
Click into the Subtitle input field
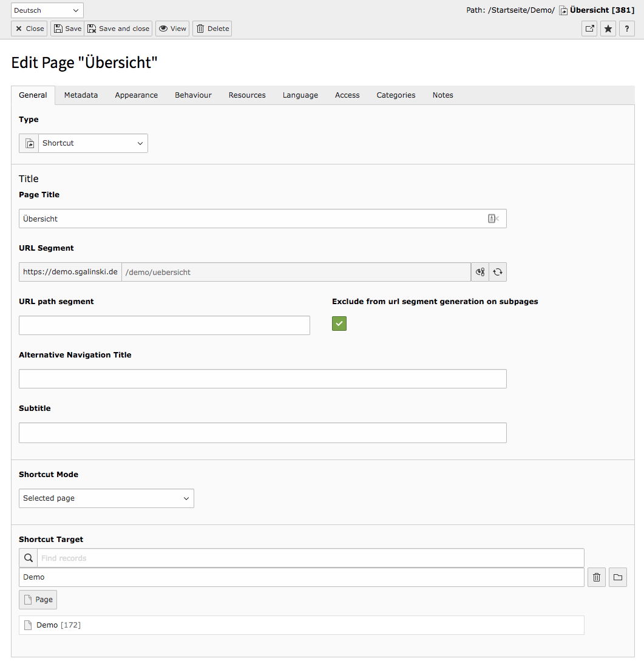pos(262,432)
